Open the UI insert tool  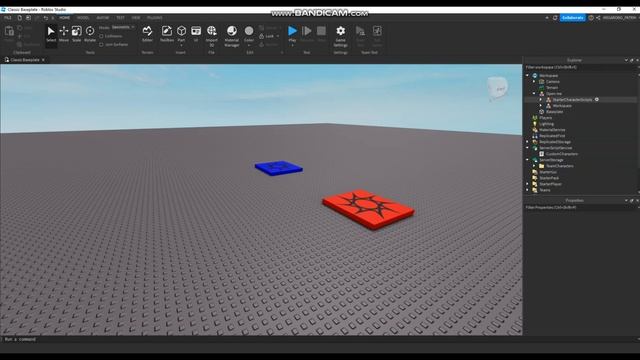(196, 34)
